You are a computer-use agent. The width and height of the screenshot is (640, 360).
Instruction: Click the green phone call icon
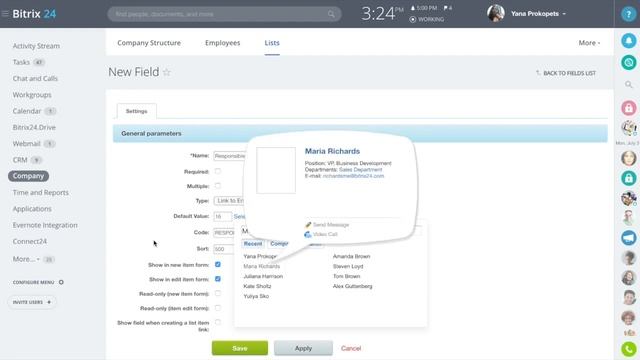[629, 349]
